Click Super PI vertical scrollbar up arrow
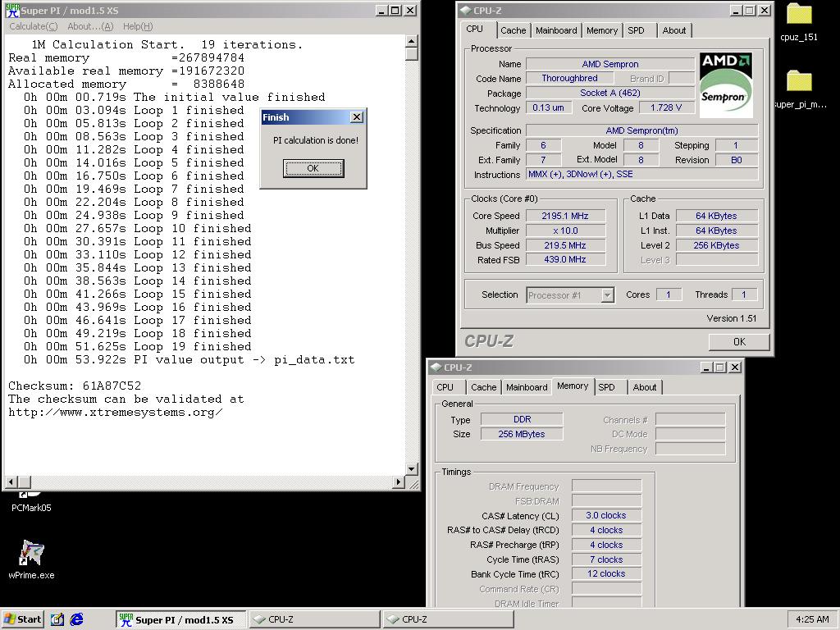Image resolution: width=840 pixels, height=630 pixels. coord(412,41)
